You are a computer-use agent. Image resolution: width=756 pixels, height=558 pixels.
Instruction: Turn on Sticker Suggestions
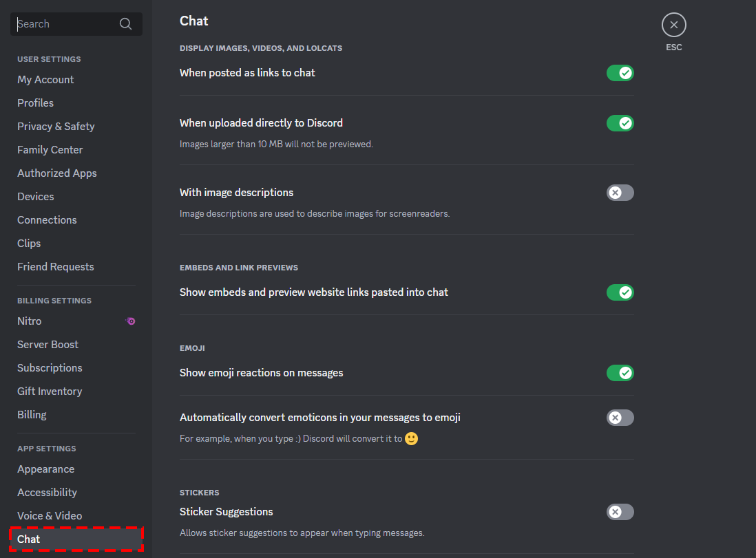pos(620,512)
